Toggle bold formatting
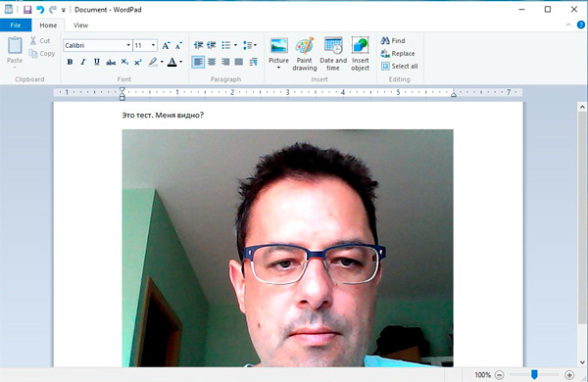This screenshot has height=382, width=588. pyautogui.click(x=70, y=62)
